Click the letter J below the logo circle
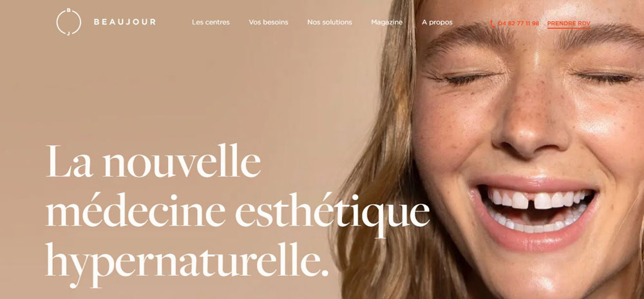This screenshot has width=644, height=299. point(68,34)
